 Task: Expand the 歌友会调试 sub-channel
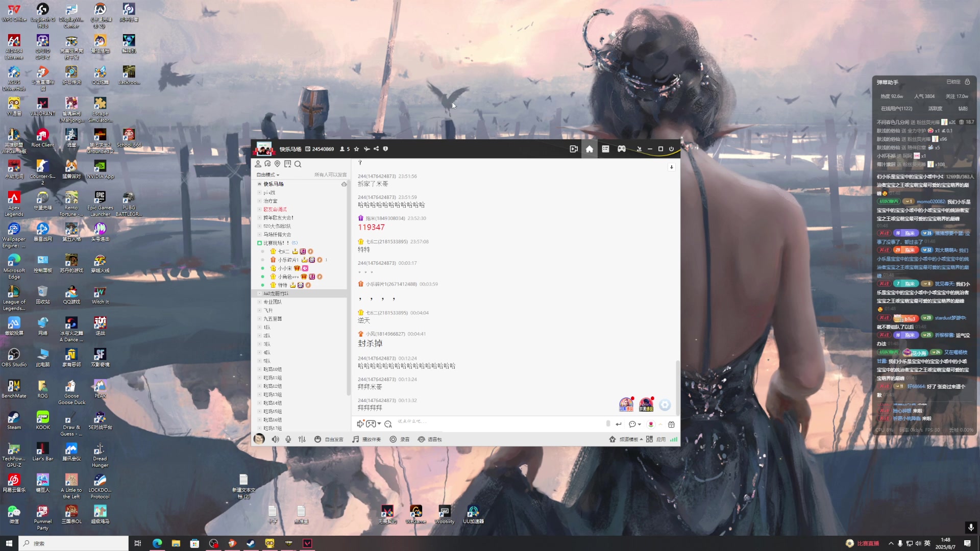click(x=259, y=209)
